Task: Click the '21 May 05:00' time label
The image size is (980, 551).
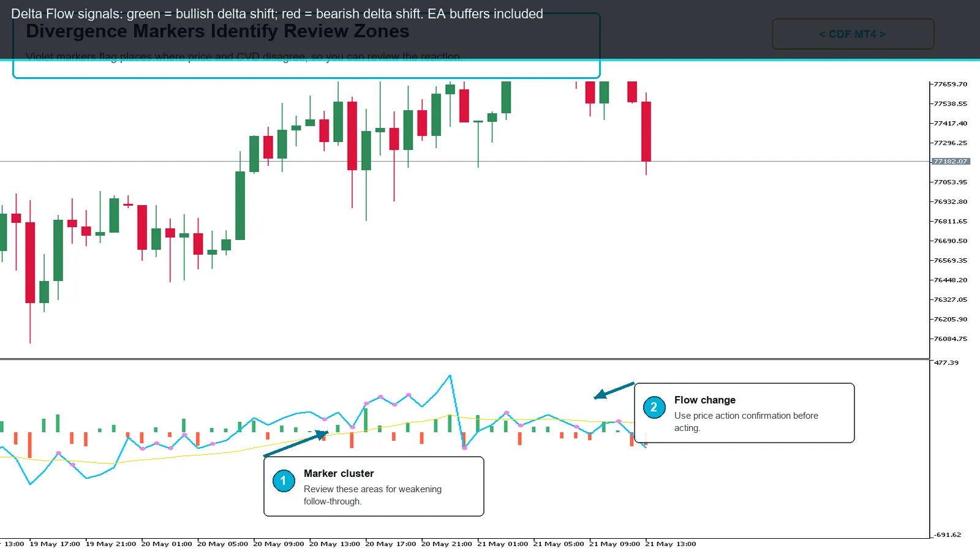Action: (x=559, y=544)
